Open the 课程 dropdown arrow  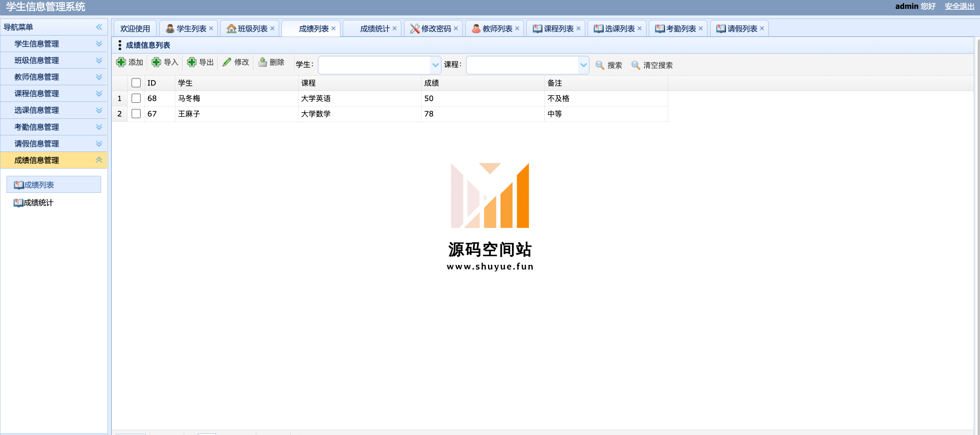pyautogui.click(x=583, y=65)
